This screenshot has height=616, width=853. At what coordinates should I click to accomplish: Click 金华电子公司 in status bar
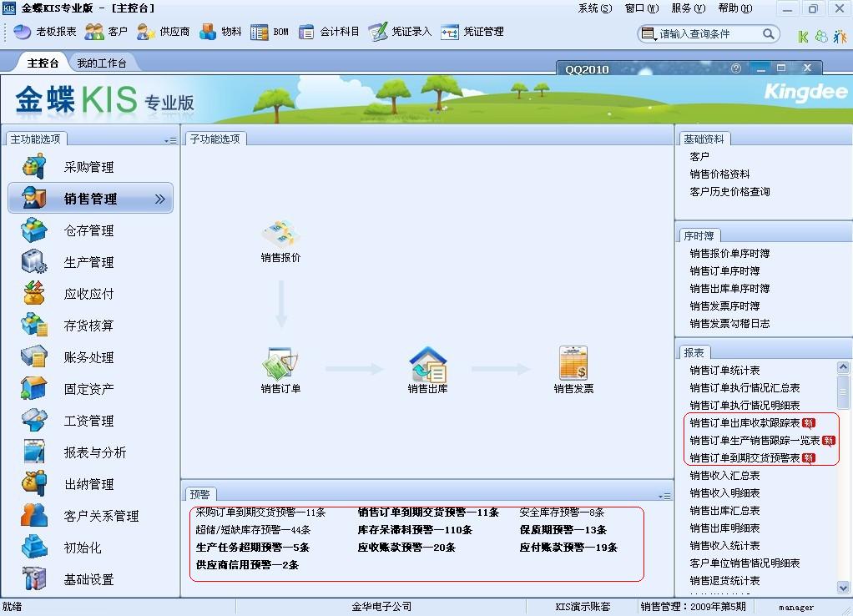click(x=381, y=606)
